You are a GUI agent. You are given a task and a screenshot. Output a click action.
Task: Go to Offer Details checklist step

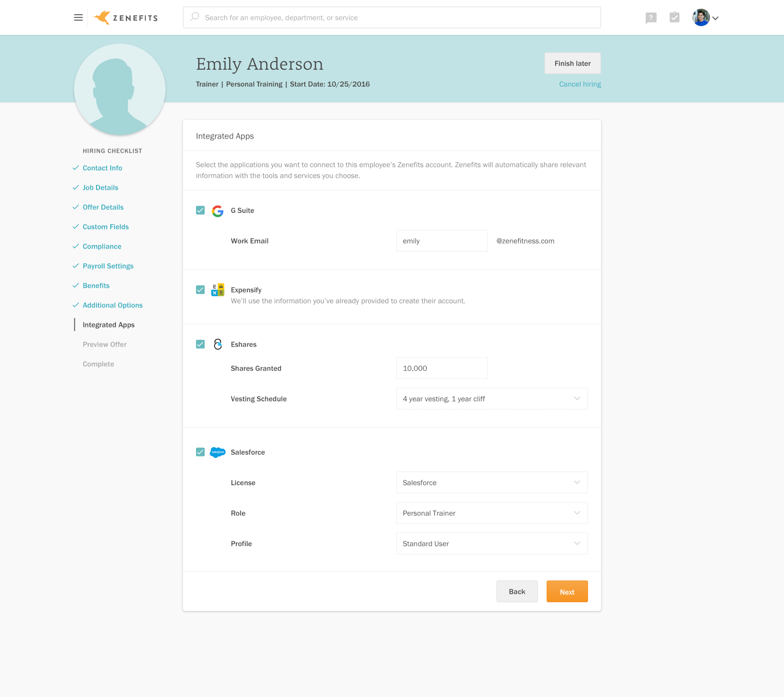click(103, 207)
